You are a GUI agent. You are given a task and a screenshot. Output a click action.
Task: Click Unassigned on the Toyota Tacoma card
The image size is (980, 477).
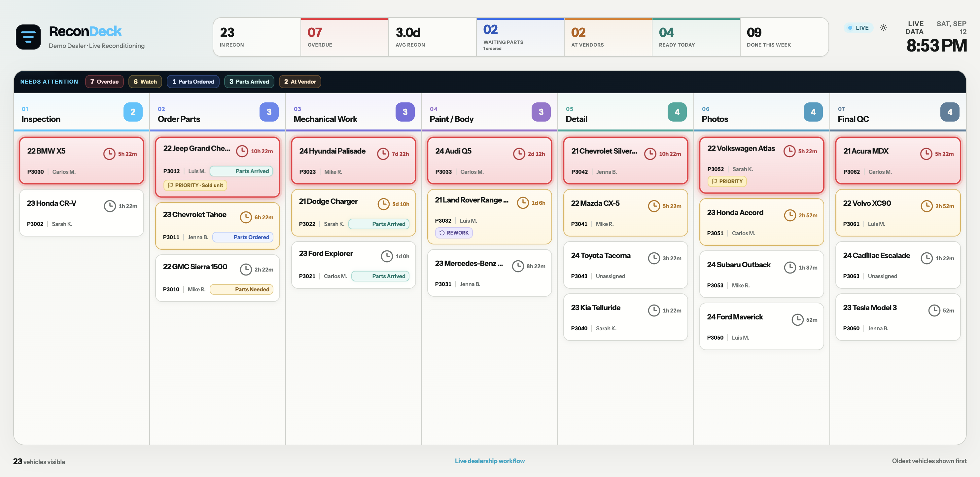click(x=610, y=276)
